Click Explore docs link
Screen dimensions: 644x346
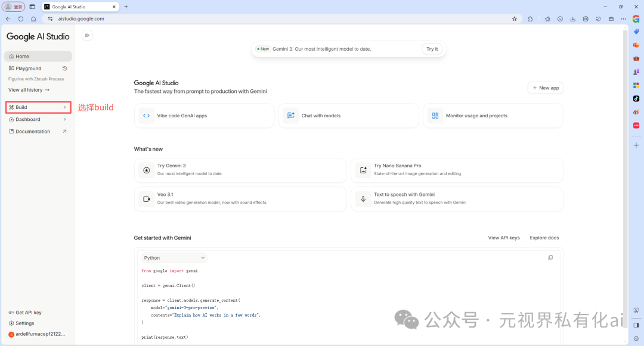tap(544, 238)
